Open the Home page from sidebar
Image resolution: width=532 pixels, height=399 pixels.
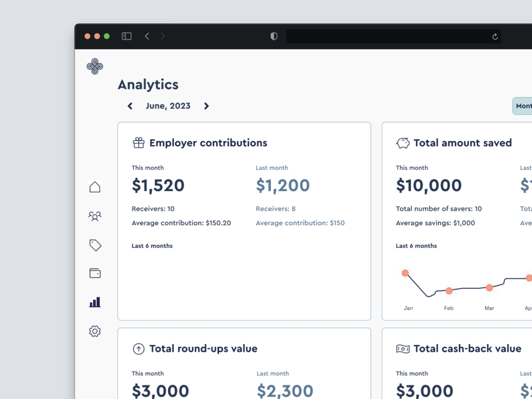click(x=95, y=187)
